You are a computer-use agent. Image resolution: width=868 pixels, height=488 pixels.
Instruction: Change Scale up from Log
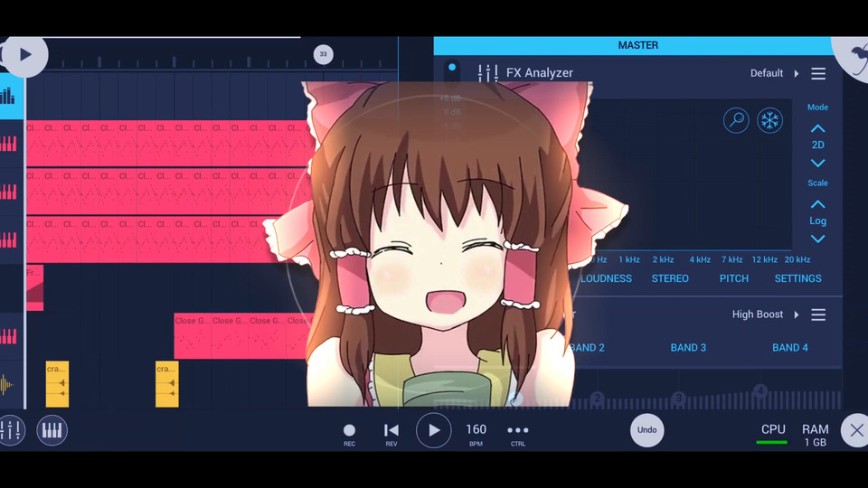click(817, 204)
